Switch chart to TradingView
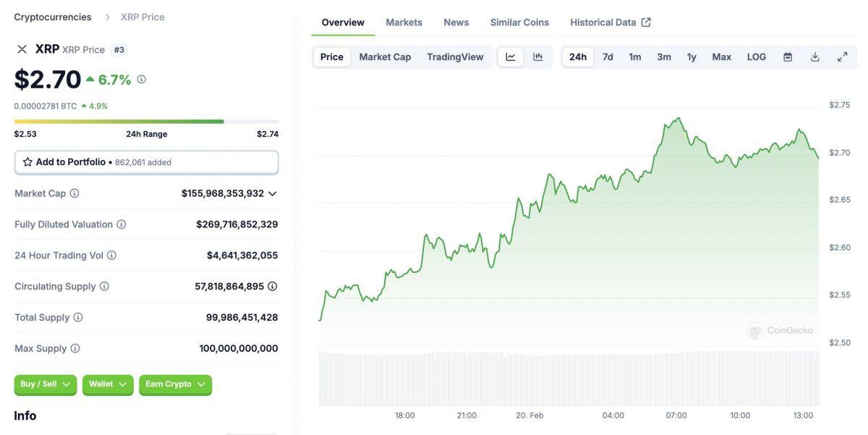 (455, 57)
